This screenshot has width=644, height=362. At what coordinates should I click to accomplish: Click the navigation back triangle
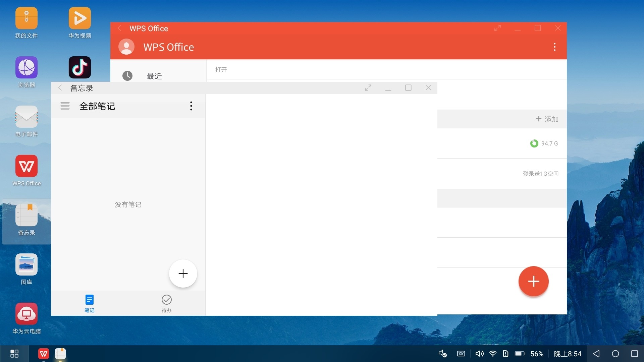(596, 354)
